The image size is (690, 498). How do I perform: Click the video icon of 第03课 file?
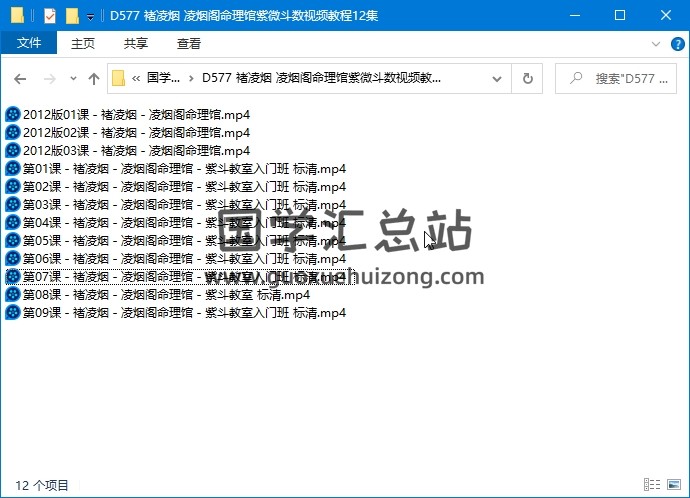pos(13,205)
